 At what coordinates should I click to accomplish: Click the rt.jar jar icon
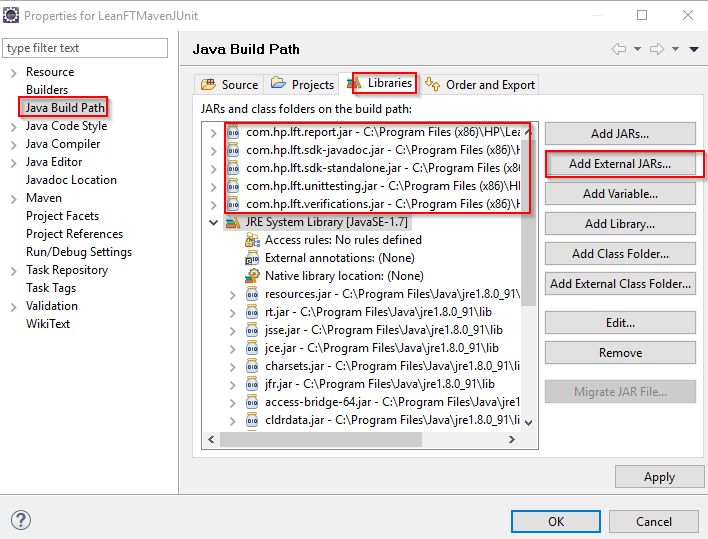252,312
